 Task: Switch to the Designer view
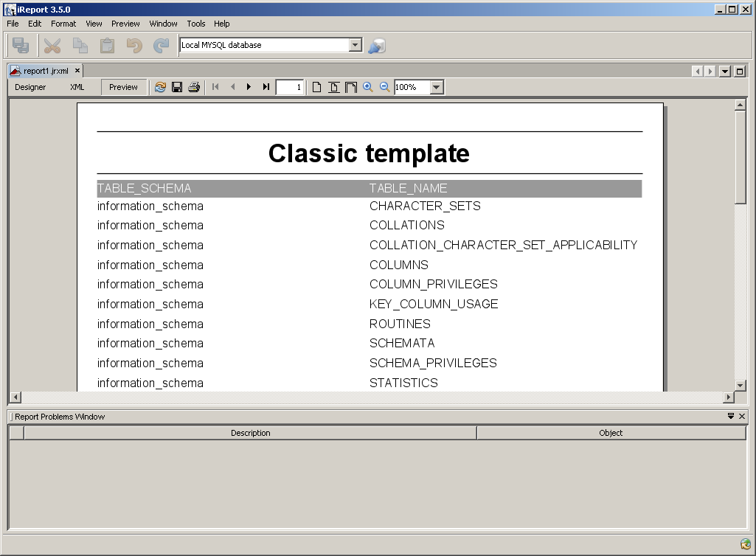[30, 87]
